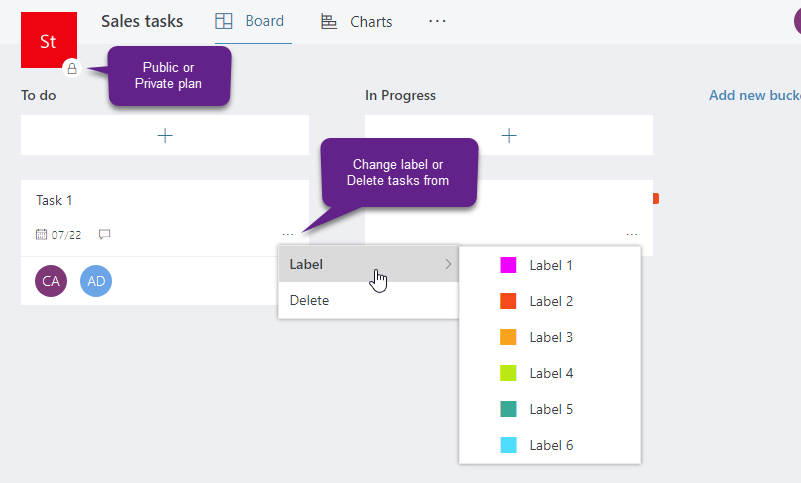Add a task in the In Progress bucket
This screenshot has height=483, width=801.
509,135
